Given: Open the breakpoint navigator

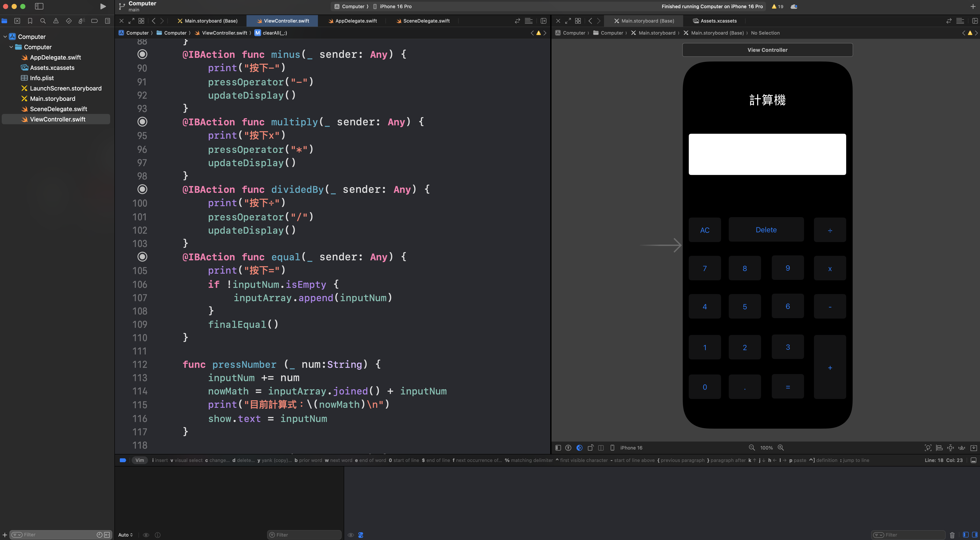Looking at the screenshot, I should click(94, 21).
